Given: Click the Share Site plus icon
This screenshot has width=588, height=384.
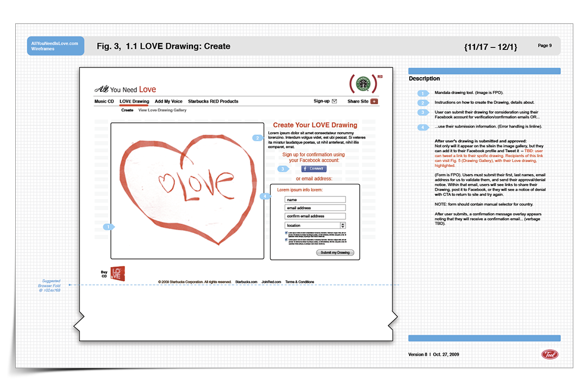Looking at the screenshot, I should click(374, 101).
